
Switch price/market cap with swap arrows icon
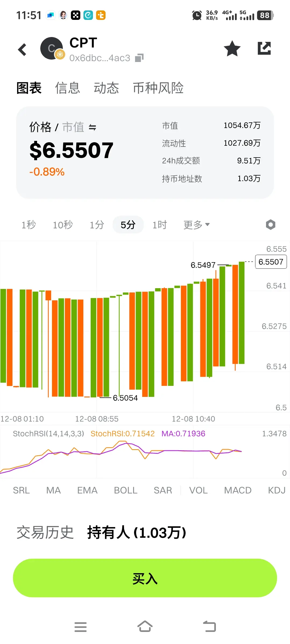click(x=92, y=127)
